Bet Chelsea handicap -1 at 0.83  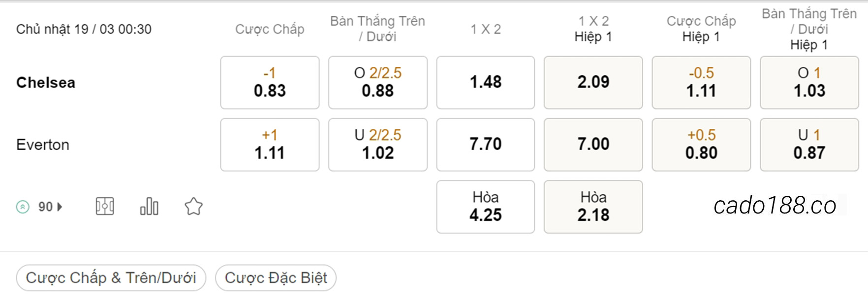tap(270, 82)
